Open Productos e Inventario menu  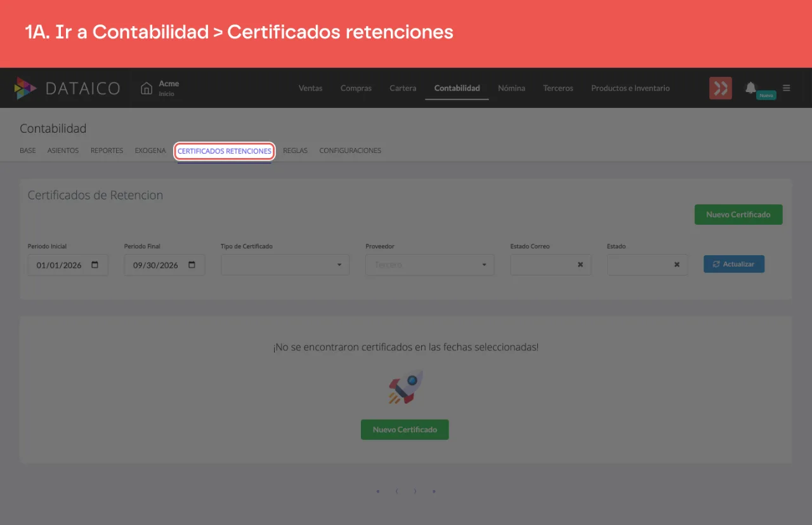click(x=630, y=88)
